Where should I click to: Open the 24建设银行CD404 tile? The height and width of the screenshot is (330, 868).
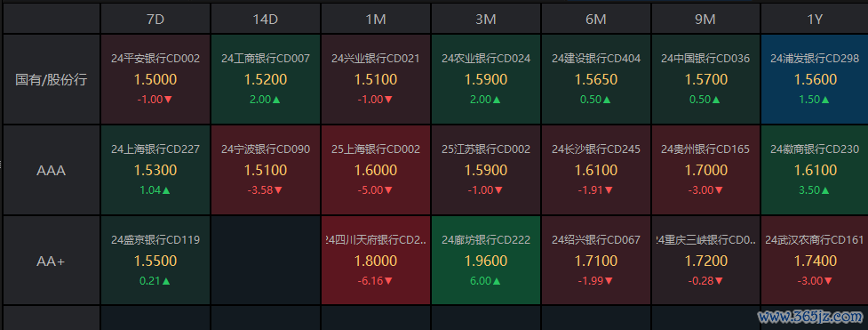[x=596, y=79]
